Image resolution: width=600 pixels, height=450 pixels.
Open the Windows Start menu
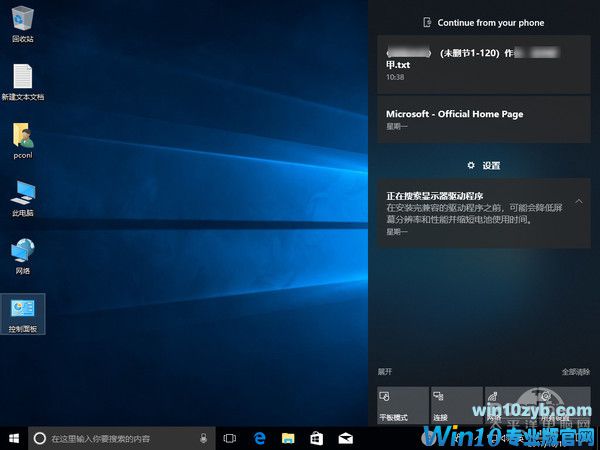click(x=14, y=438)
